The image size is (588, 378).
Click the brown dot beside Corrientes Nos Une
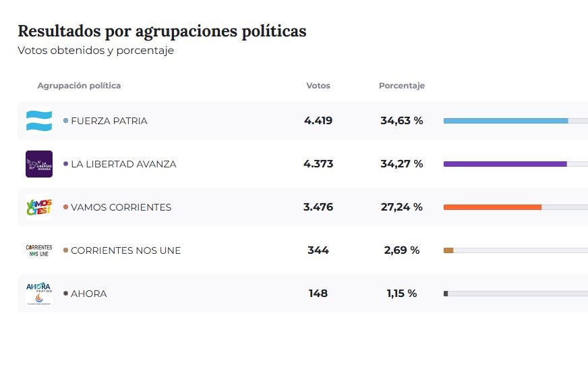click(x=65, y=250)
